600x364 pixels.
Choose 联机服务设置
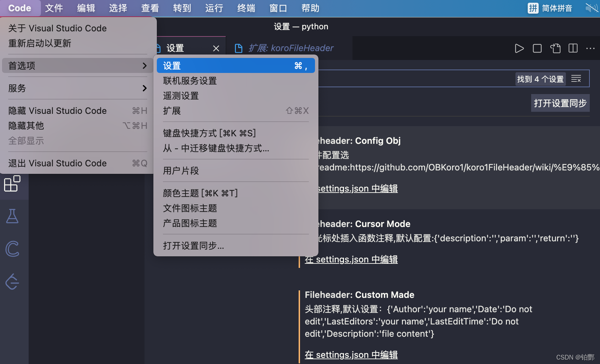(x=236, y=80)
